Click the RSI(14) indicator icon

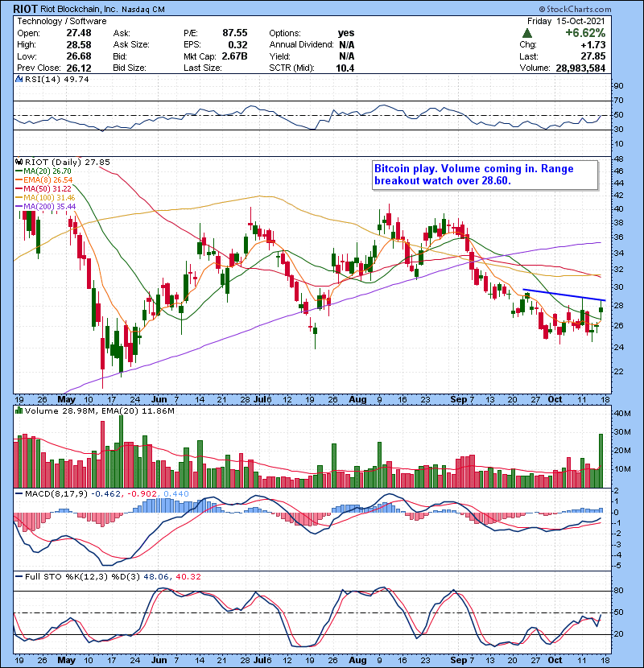(19, 79)
